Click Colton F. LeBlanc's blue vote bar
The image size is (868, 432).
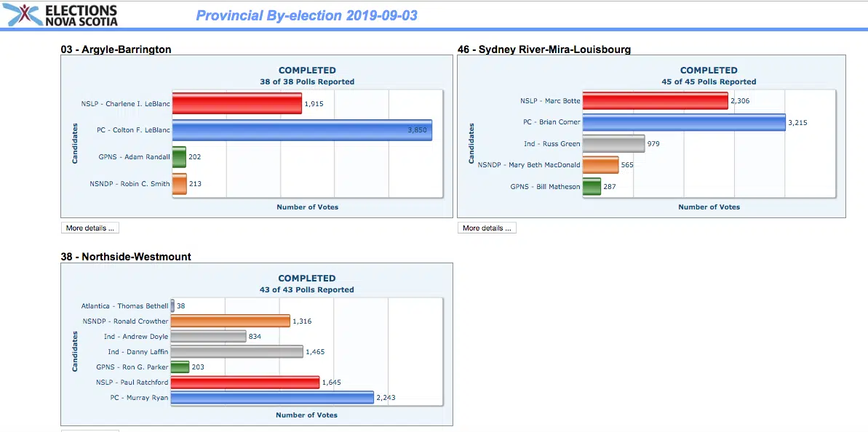point(302,130)
